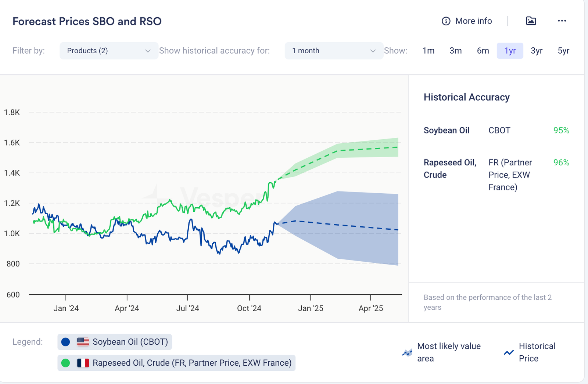Click the save chart image icon
The width and height of the screenshot is (588, 384).
tap(531, 21)
